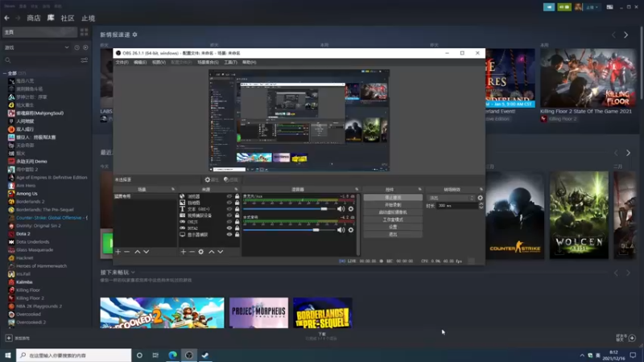Click 开始录制 button in OBS controls
This screenshot has height=362, width=644.
tap(393, 205)
